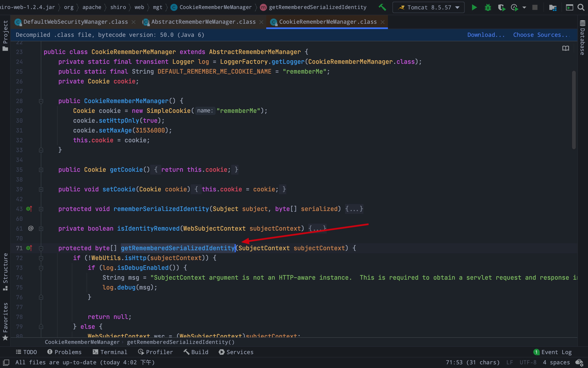Open the profiler run options dropdown arrow

tap(524, 8)
